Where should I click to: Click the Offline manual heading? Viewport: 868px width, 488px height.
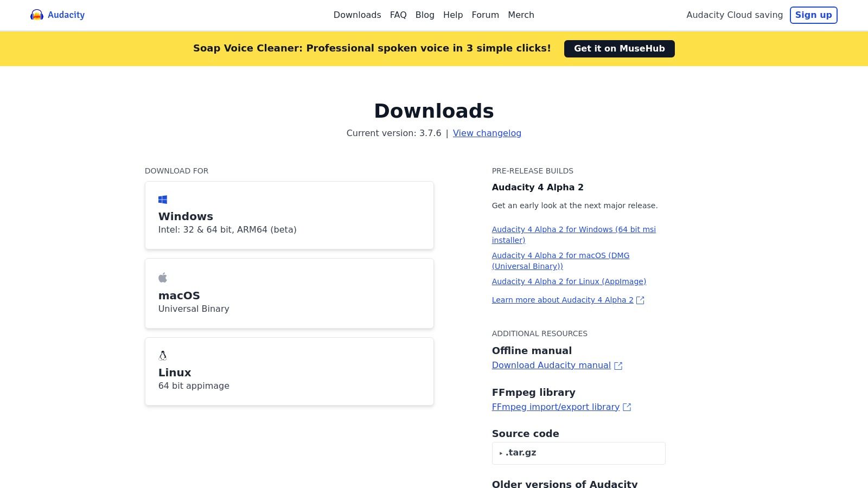(532, 351)
